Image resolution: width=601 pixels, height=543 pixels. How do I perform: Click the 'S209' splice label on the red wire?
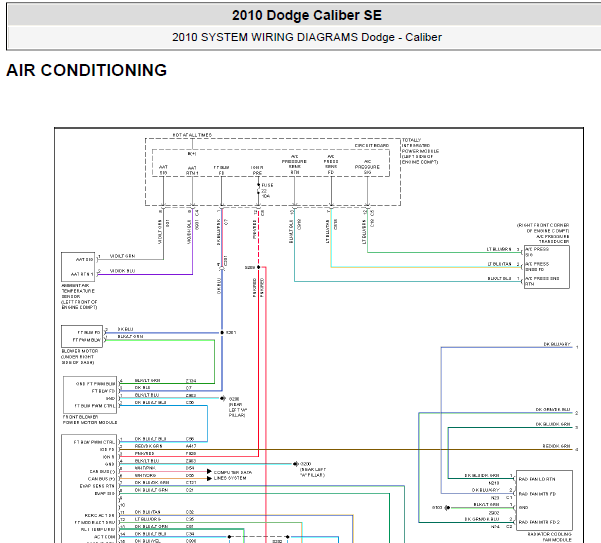click(250, 267)
